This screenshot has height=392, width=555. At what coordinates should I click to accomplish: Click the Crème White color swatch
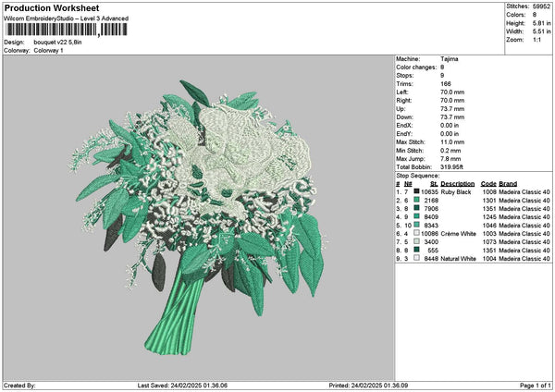(x=418, y=233)
